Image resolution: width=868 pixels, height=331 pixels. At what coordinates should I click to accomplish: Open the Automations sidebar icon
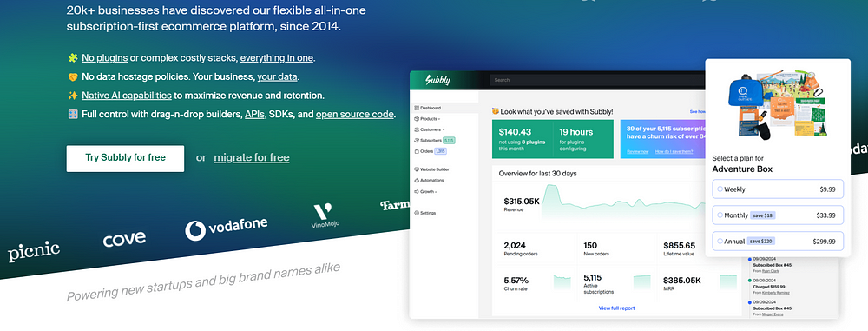[x=417, y=180]
